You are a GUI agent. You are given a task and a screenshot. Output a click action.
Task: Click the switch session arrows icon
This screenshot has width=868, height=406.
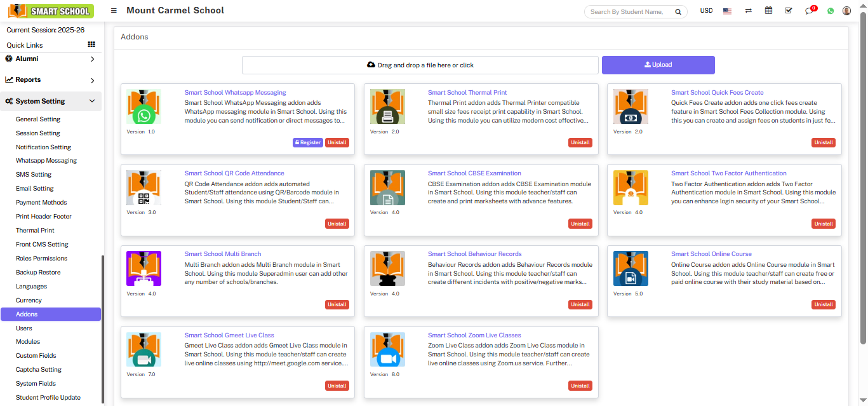(749, 11)
